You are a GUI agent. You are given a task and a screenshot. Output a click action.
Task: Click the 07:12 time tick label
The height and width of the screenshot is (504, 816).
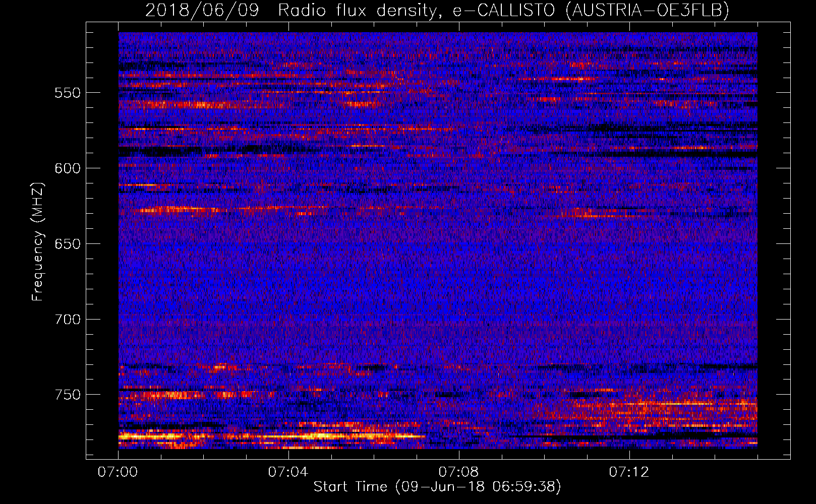[629, 472]
